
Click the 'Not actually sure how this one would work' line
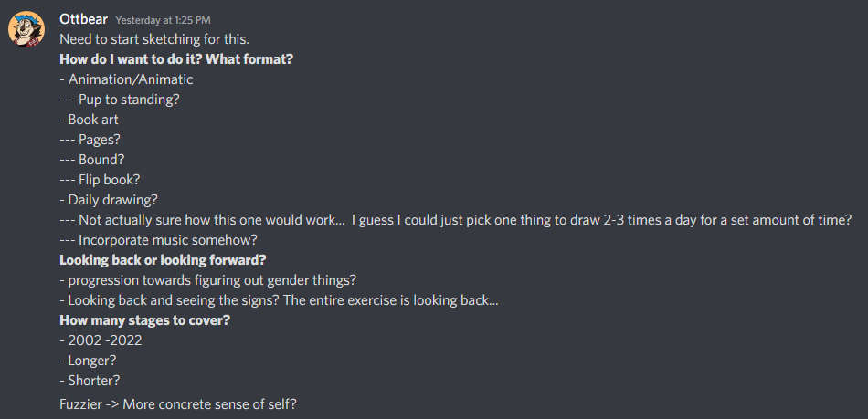tap(455, 220)
